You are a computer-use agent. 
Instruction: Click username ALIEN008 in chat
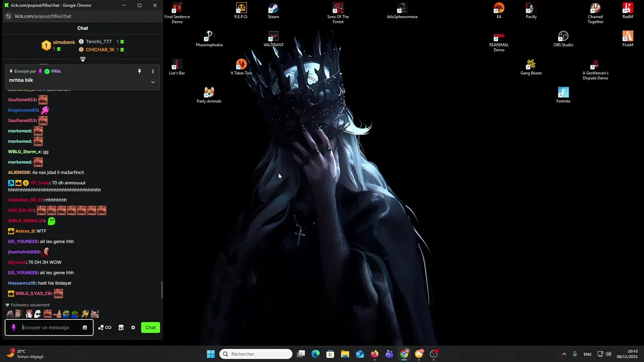click(19, 172)
